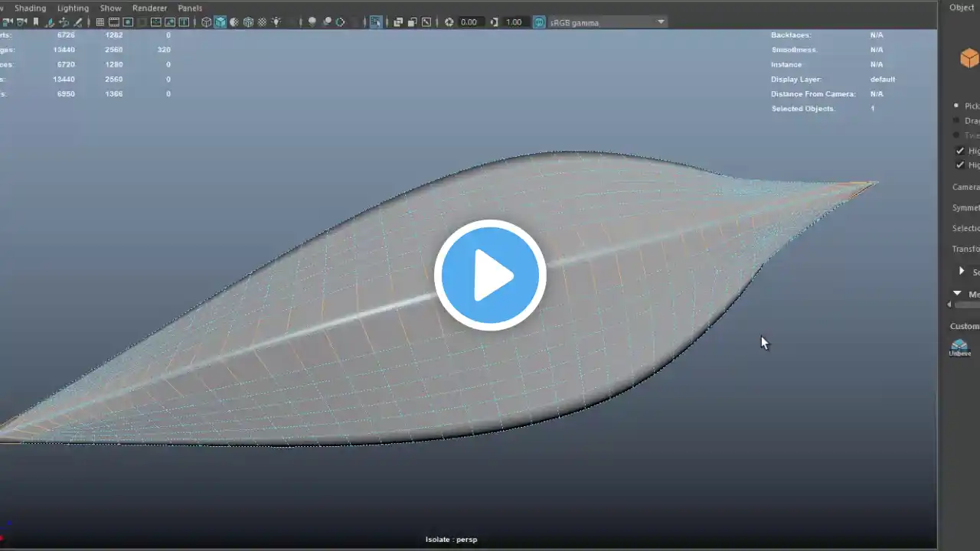The image size is (980, 551).
Task: Toggle the motion blur icon
Action: (340, 22)
